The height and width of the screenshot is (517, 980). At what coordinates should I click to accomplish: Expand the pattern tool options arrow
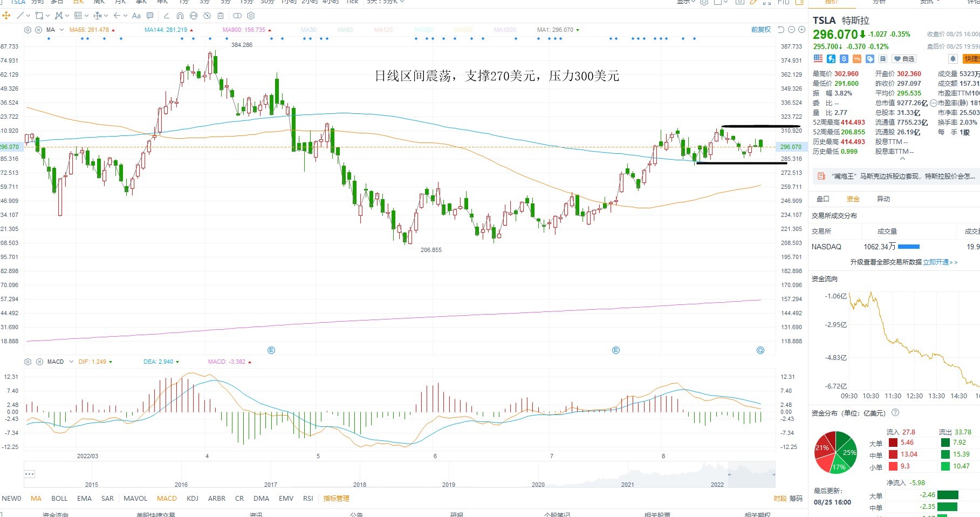pyautogui.click(x=67, y=16)
